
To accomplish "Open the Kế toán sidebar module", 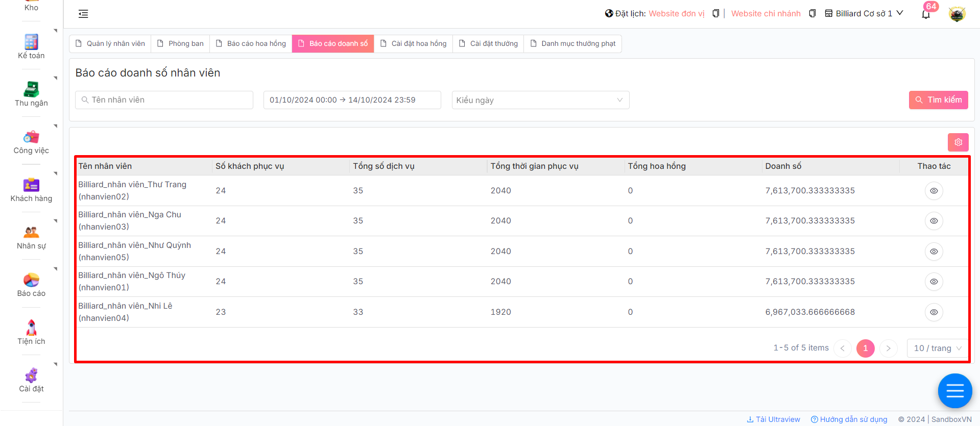I will pyautogui.click(x=31, y=46).
